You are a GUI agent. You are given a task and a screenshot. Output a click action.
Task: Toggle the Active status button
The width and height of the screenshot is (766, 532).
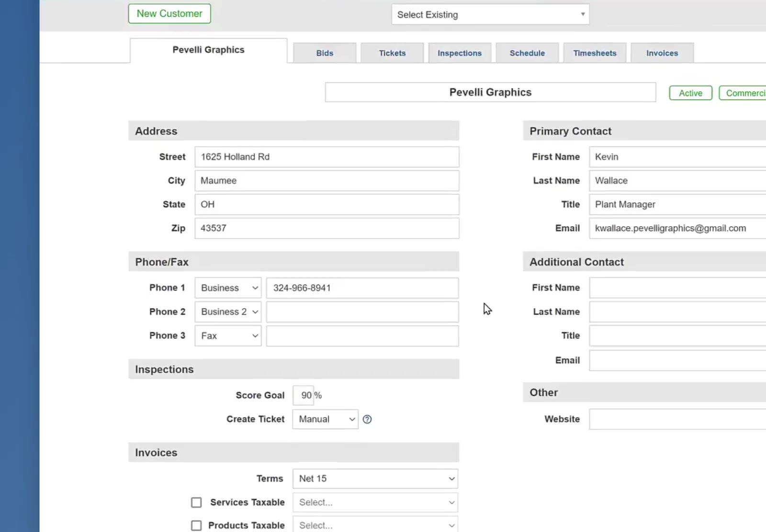point(691,93)
